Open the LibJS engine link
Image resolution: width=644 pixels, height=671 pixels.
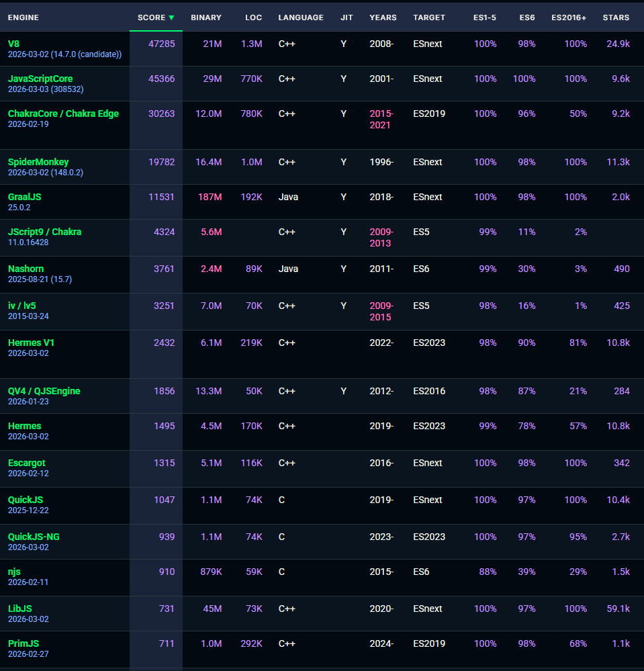point(19,609)
